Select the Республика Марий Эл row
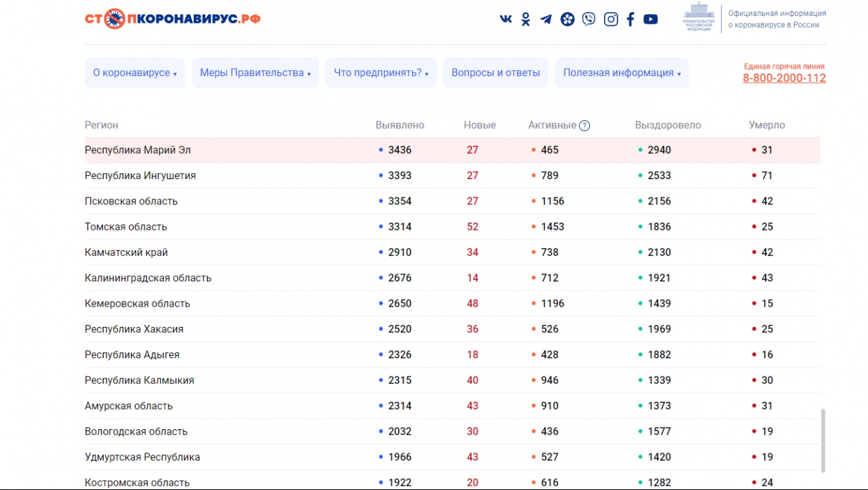The height and width of the screenshot is (490, 868). pyautogui.click(x=138, y=150)
